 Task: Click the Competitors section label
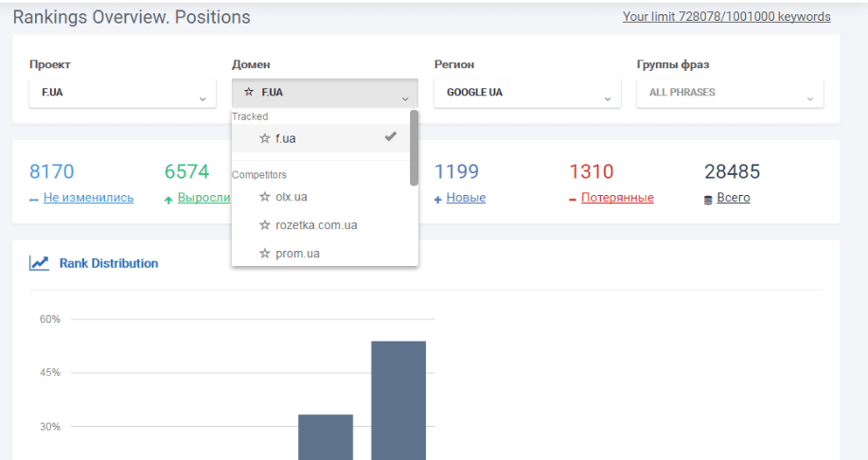point(259,175)
